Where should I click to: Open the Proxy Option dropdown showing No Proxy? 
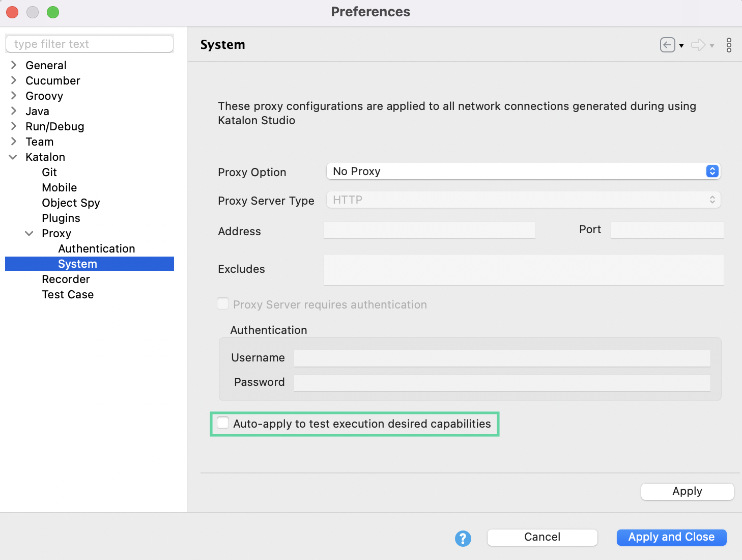tap(523, 171)
